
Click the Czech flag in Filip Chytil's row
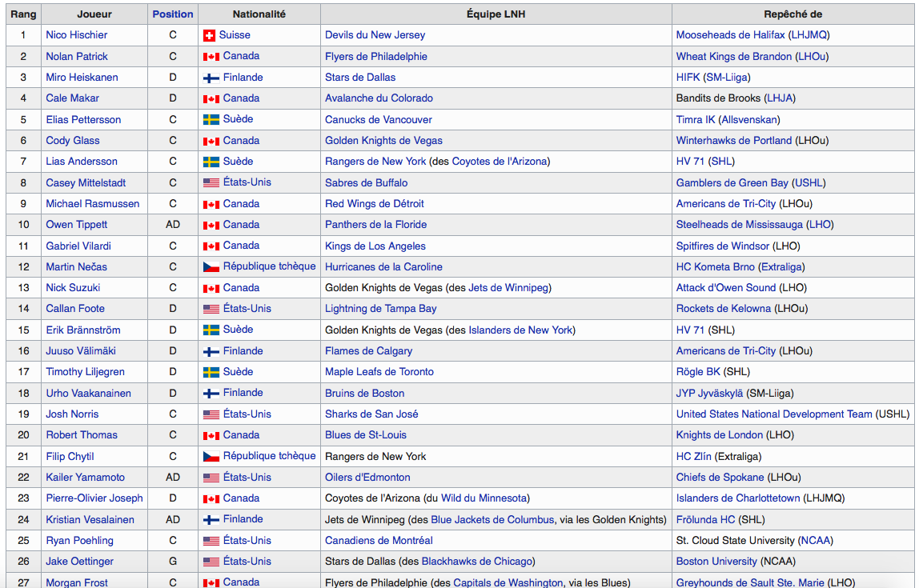(211, 456)
